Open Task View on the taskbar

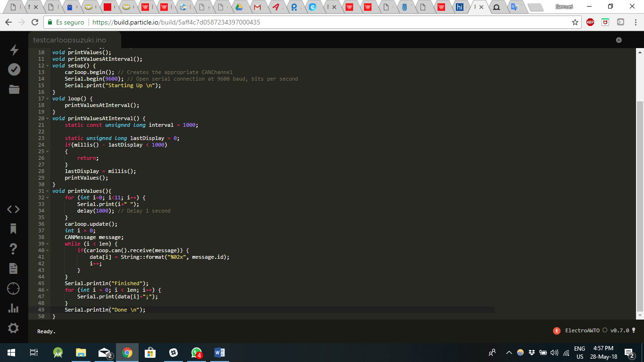click(x=34, y=353)
